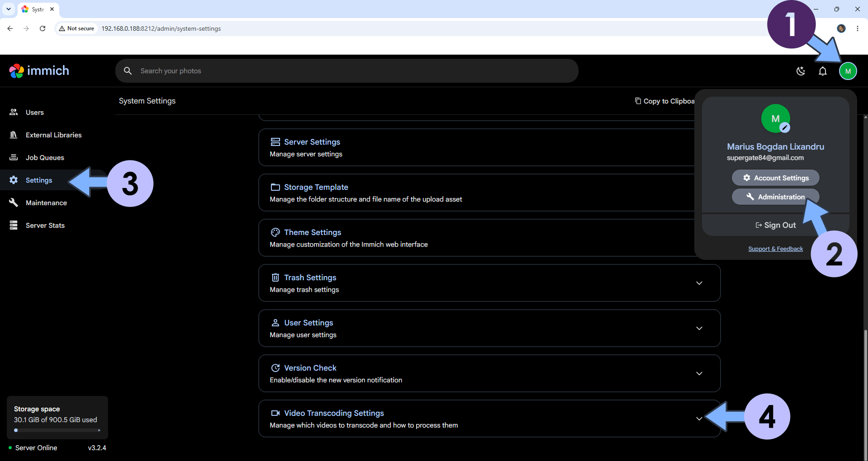Viewport: 868px width, 461px height.
Task: Open the Chrome three-dot menu
Action: [x=857, y=28]
